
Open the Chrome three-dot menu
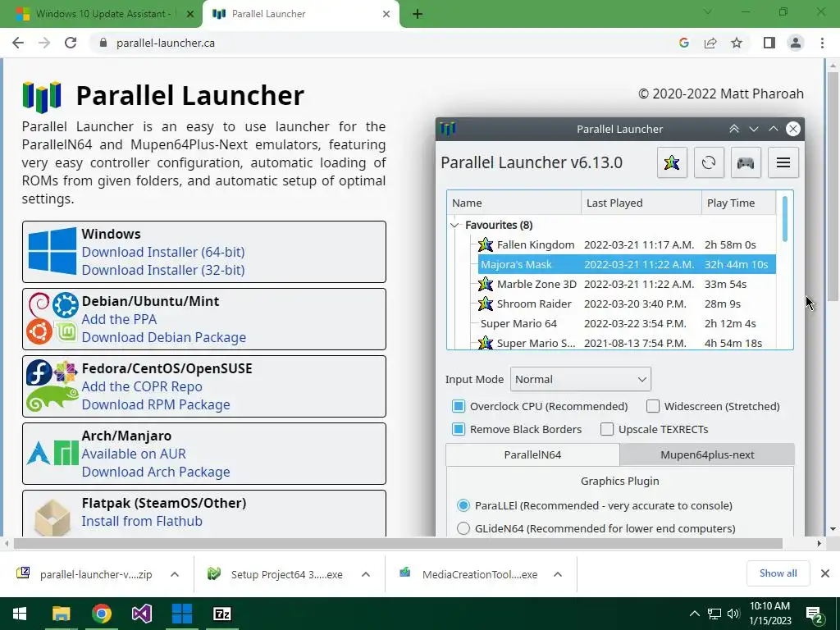coord(822,43)
